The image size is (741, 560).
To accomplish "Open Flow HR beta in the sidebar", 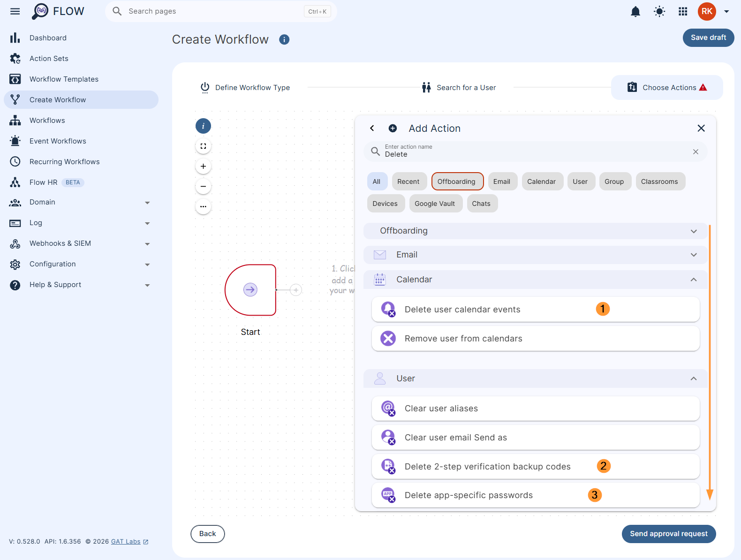I will click(81, 182).
